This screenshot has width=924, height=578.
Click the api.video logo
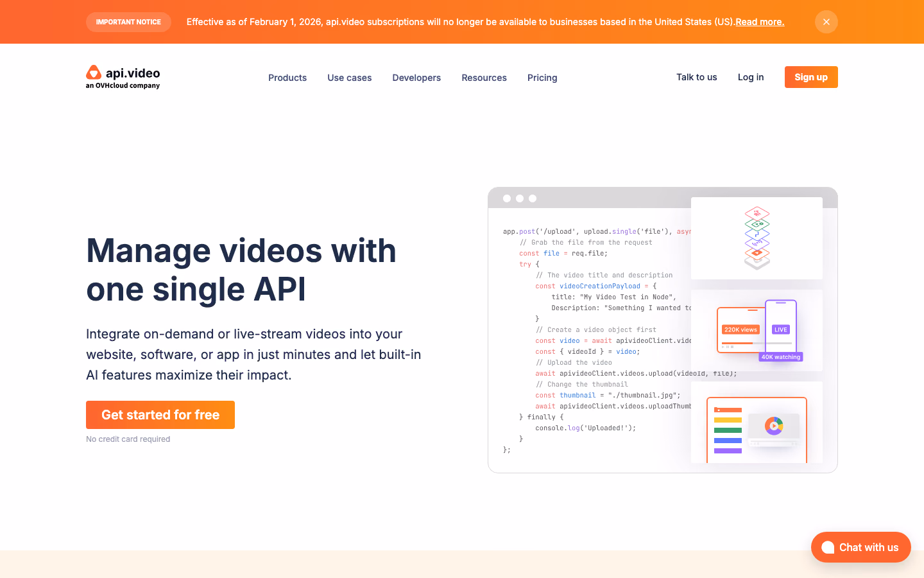pos(123,77)
